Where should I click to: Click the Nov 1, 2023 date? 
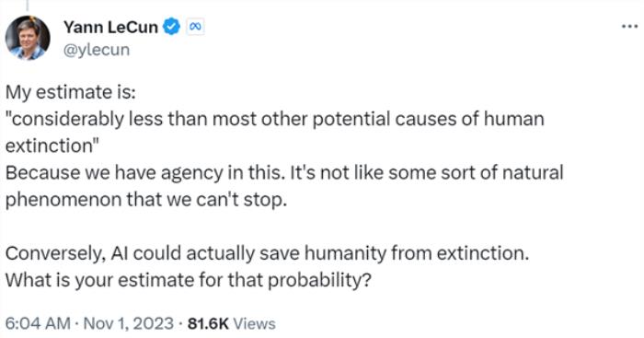(129, 323)
